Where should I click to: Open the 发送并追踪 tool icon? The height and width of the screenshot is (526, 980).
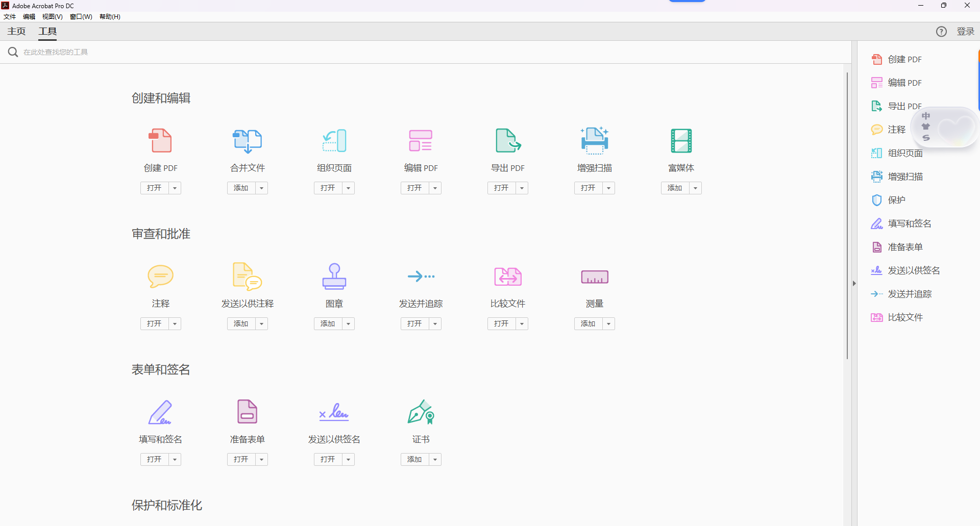point(421,276)
